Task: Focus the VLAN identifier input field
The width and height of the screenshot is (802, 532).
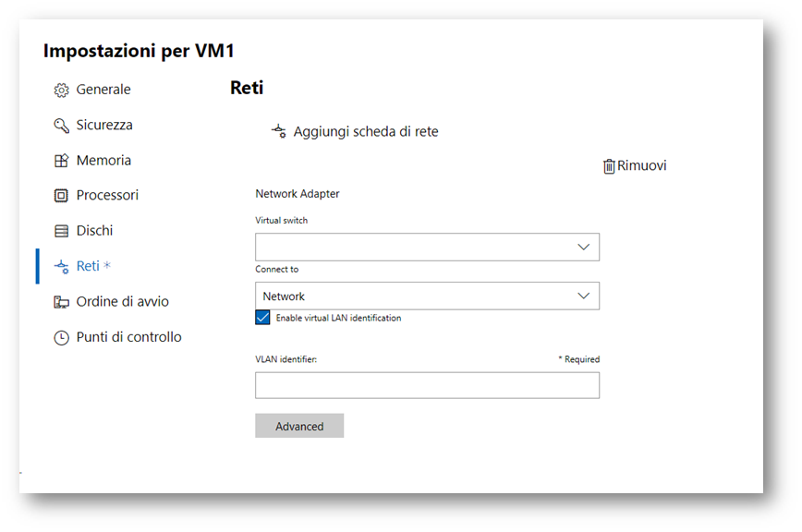Action: (x=427, y=385)
